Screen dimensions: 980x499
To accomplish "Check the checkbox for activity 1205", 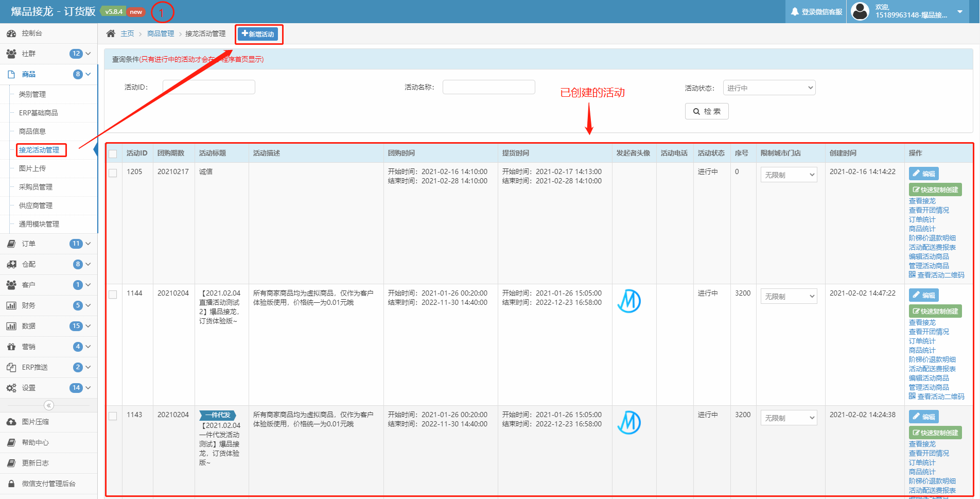I will [x=113, y=173].
